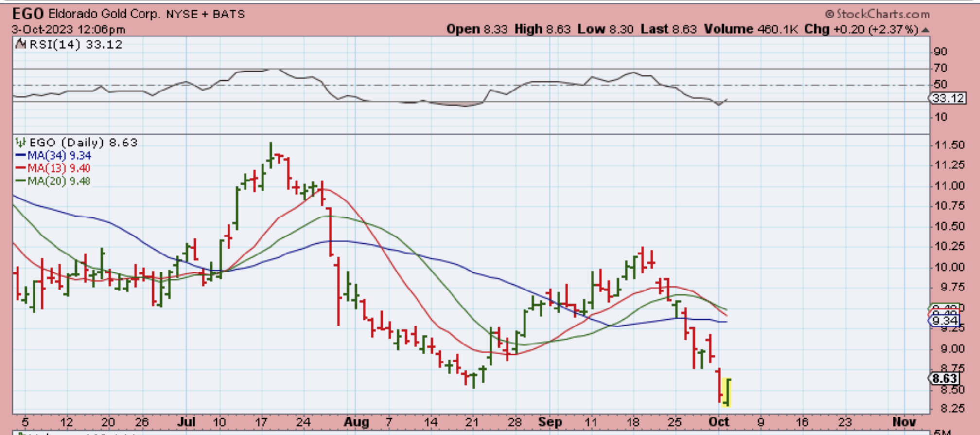Screen dimensions: 980x435
Task: Click the 10.00 price axis label
Action: [950, 267]
